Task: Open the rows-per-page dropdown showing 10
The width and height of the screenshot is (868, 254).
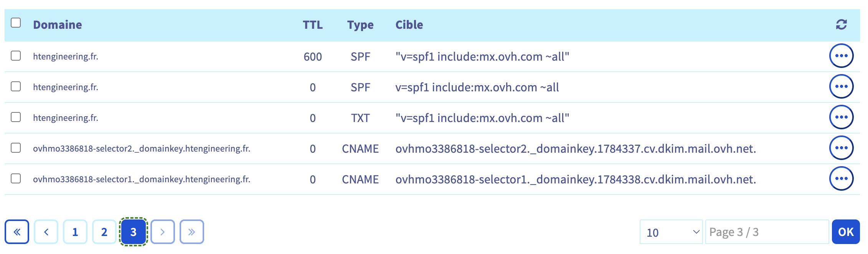Action: [x=671, y=232]
